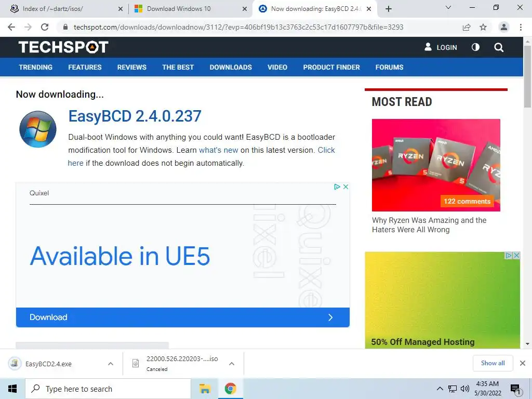This screenshot has width=532, height=399.
Task: Close the Now downloading EasyBCD tab
Action: (369, 9)
